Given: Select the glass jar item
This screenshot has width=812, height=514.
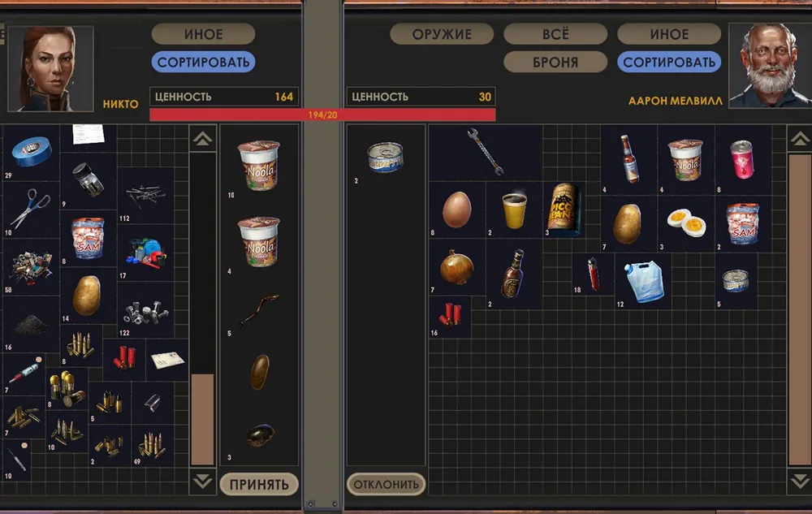Looking at the screenshot, I should (x=88, y=180).
